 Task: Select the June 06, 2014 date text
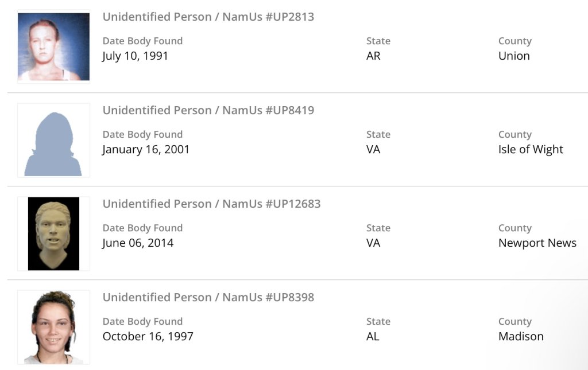[x=138, y=243]
